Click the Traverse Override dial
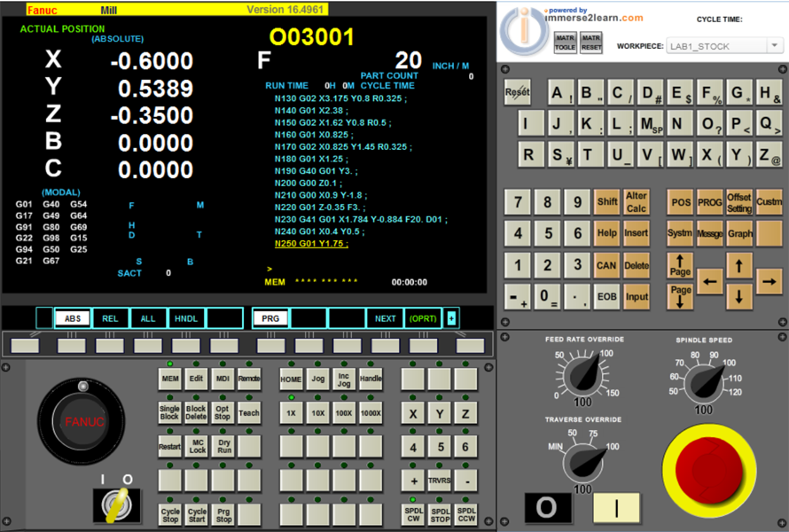The image size is (789, 532). pyautogui.click(x=582, y=462)
